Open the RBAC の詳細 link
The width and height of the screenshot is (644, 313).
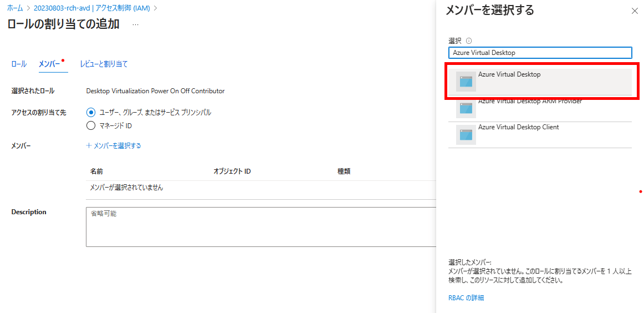[466, 298]
